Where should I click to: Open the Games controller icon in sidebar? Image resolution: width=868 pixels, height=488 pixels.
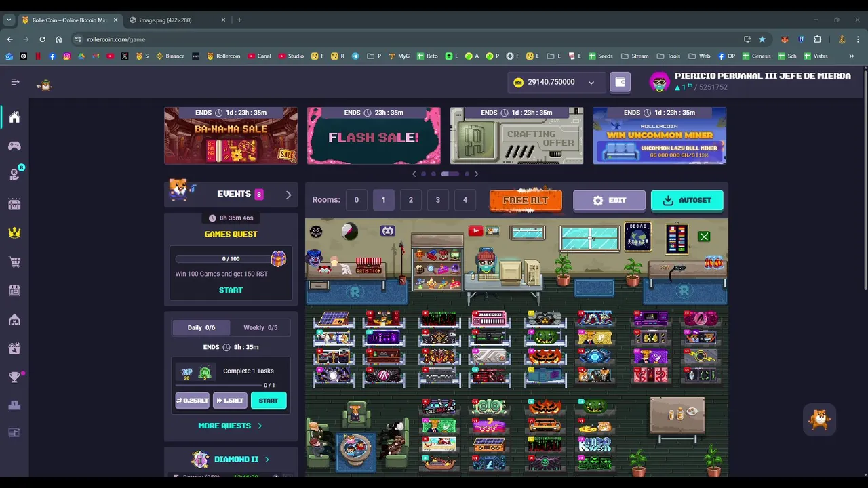[14, 146]
